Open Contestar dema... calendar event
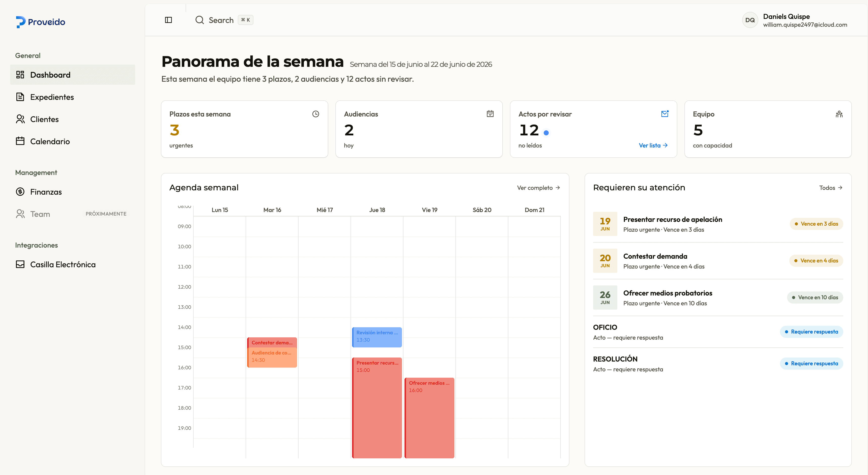 (x=272, y=342)
